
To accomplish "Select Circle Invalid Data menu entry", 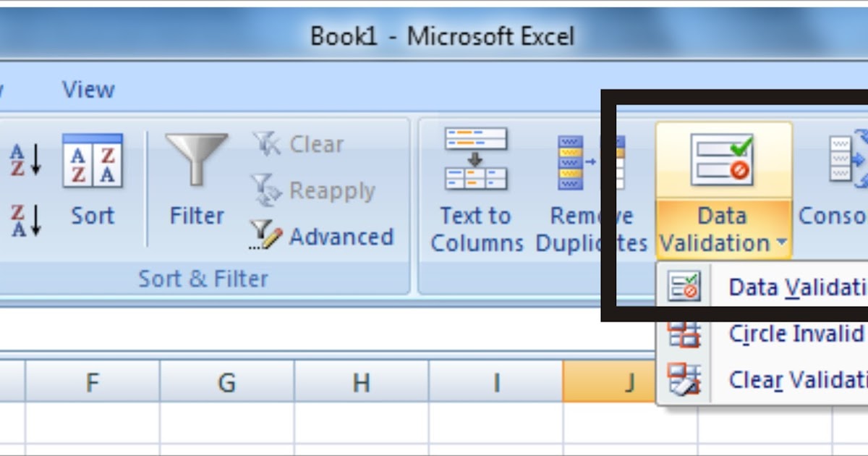I will pos(762,334).
